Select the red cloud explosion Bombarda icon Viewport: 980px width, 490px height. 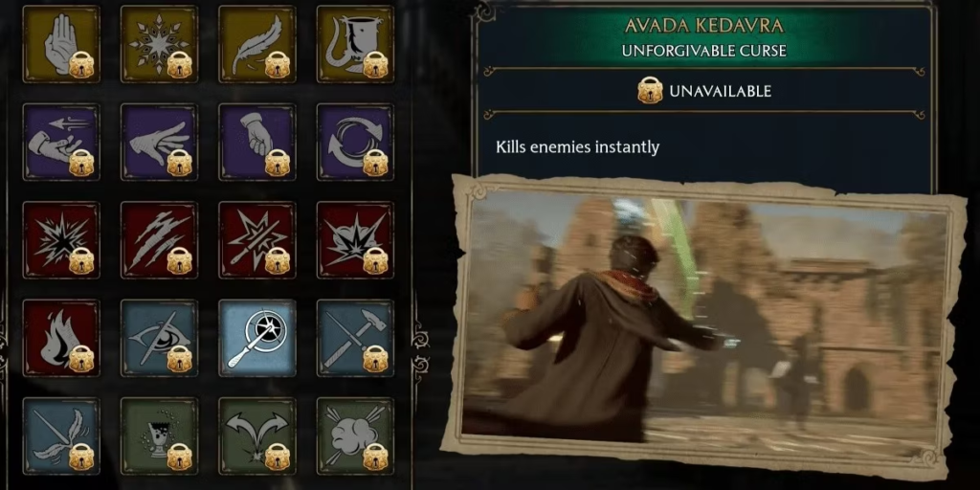[355, 240]
